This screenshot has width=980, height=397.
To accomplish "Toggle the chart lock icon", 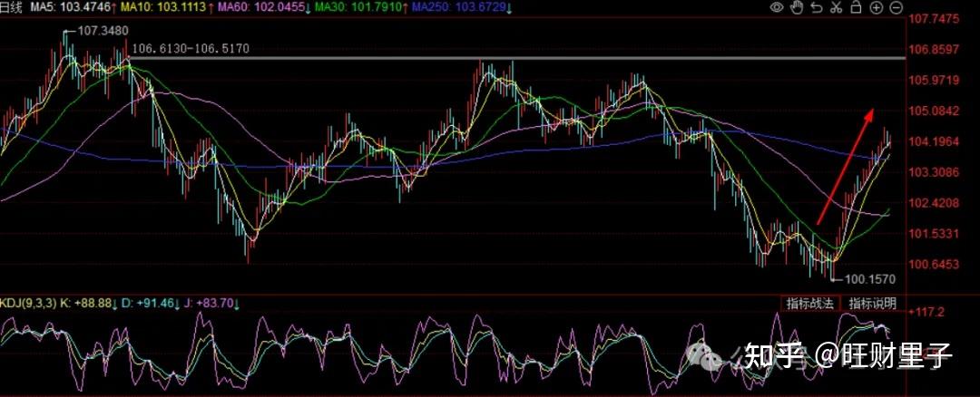I will click(x=856, y=7).
